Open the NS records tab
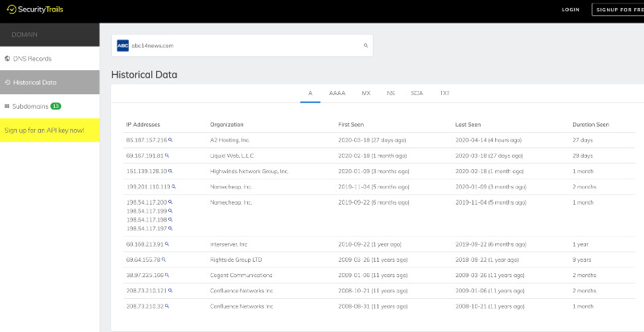This screenshot has width=644, height=332. click(390, 93)
